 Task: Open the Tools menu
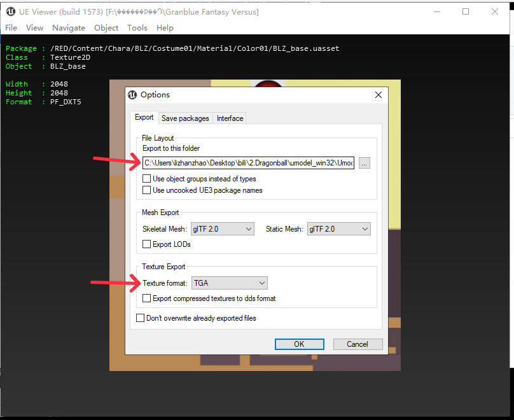pos(137,28)
